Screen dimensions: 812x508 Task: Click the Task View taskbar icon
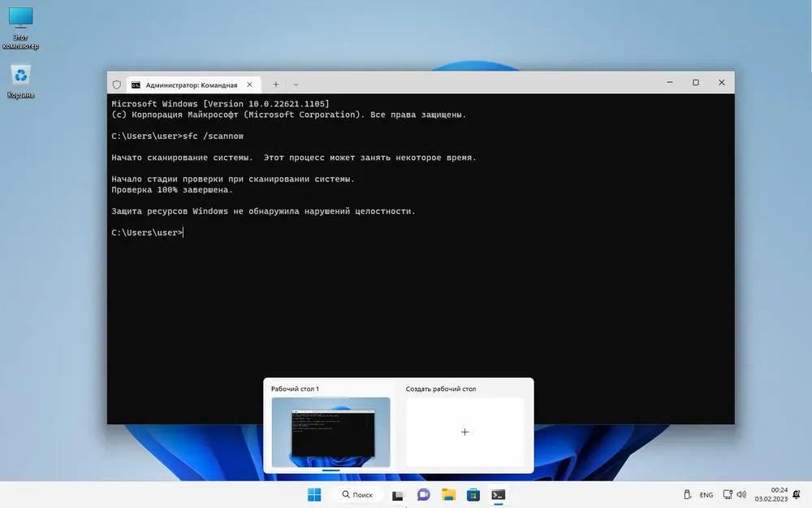(x=397, y=495)
